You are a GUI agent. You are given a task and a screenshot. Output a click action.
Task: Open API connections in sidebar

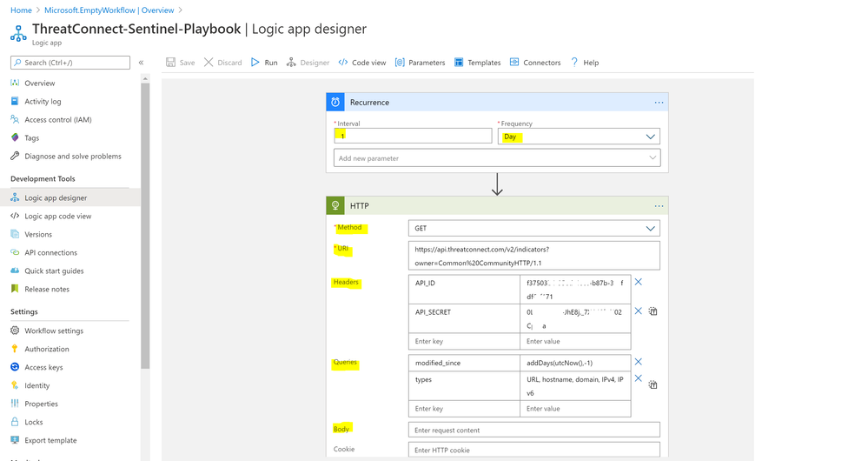(50, 252)
